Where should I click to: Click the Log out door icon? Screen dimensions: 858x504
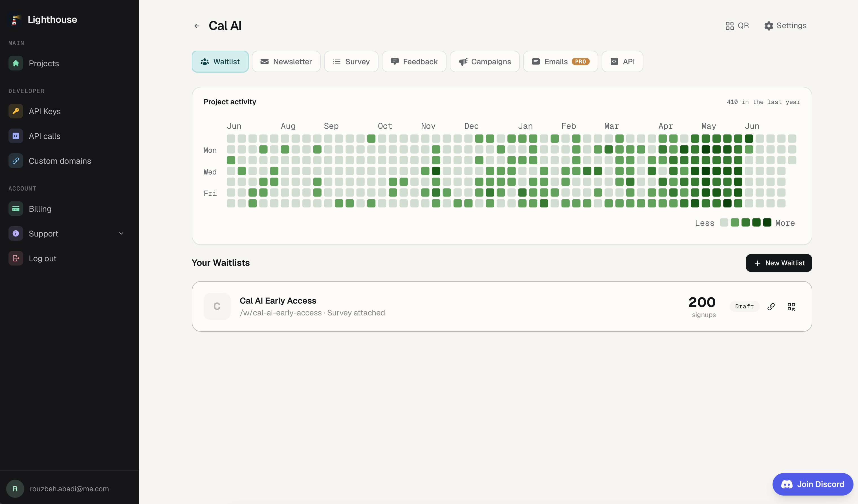(x=16, y=258)
